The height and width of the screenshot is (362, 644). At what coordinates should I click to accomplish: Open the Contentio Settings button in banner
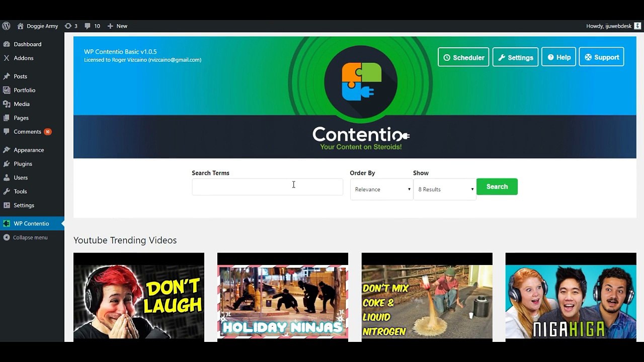[x=515, y=57]
